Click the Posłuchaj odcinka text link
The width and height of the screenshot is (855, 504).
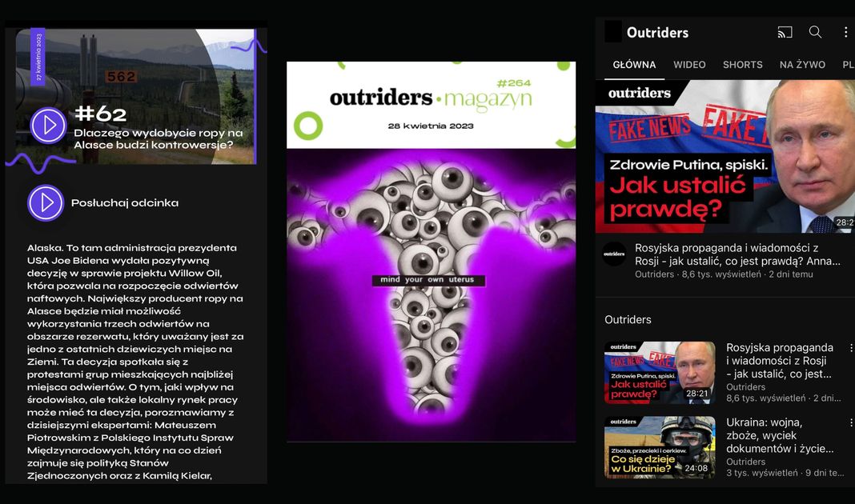point(124,203)
